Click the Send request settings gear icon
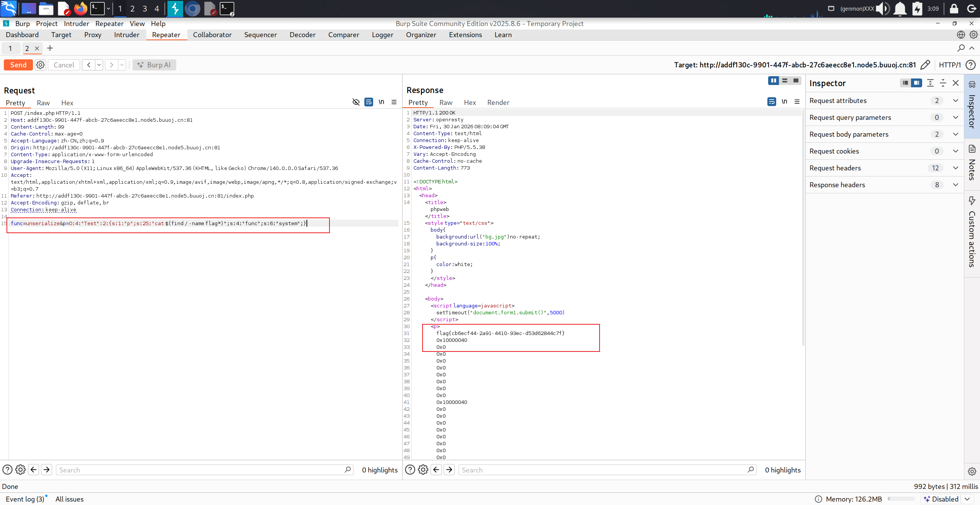 [40, 65]
